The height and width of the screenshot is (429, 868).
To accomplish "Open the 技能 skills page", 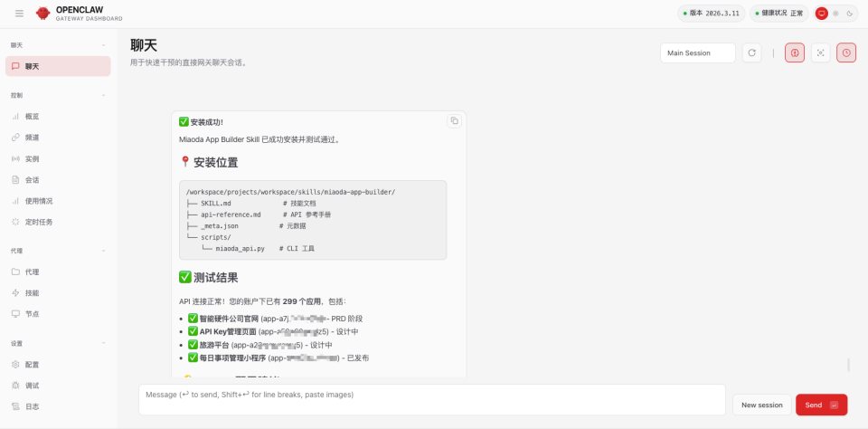I will (32, 293).
